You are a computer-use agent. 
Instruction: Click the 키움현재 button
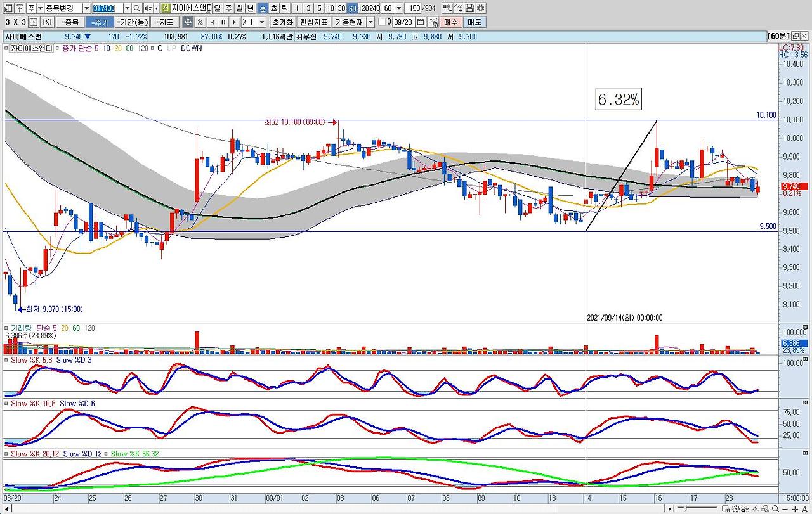(349, 22)
